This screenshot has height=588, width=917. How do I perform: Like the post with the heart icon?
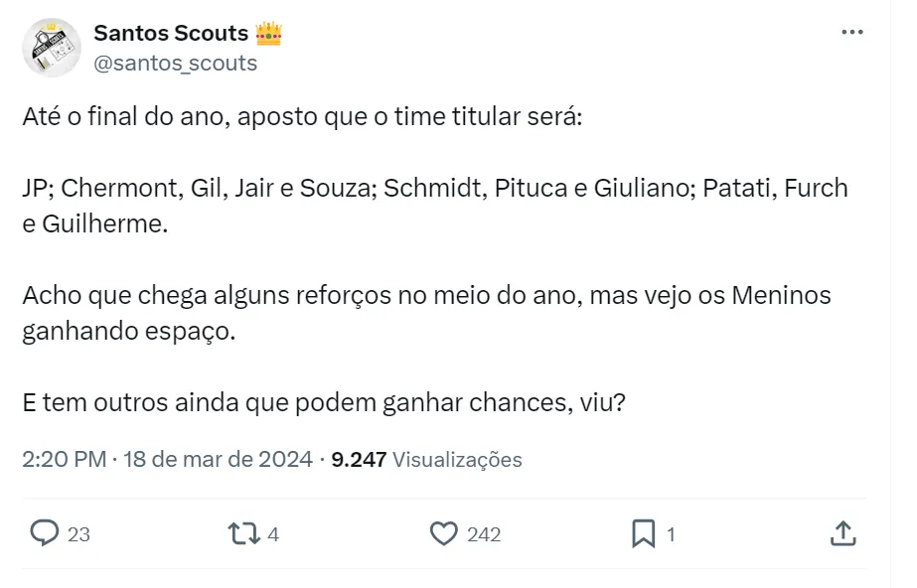(x=443, y=534)
